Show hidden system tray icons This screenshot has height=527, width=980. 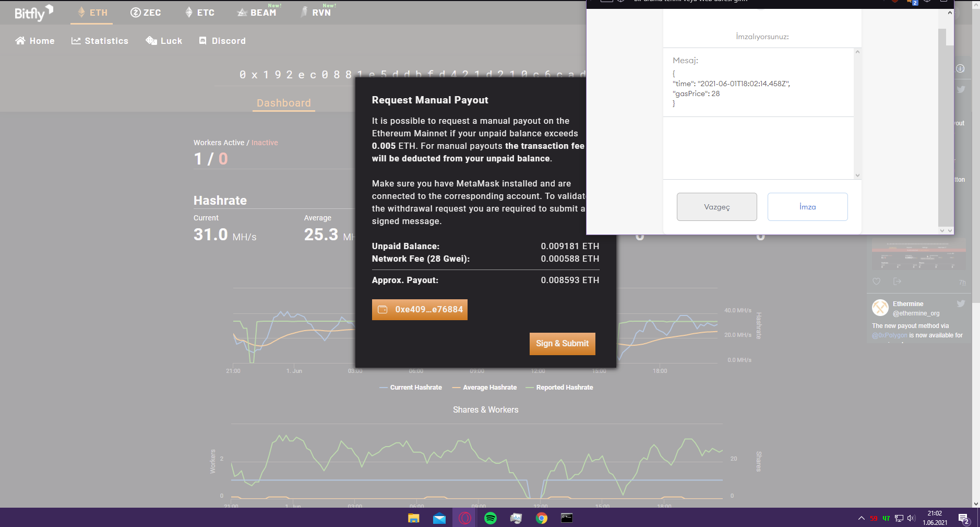(861, 518)
